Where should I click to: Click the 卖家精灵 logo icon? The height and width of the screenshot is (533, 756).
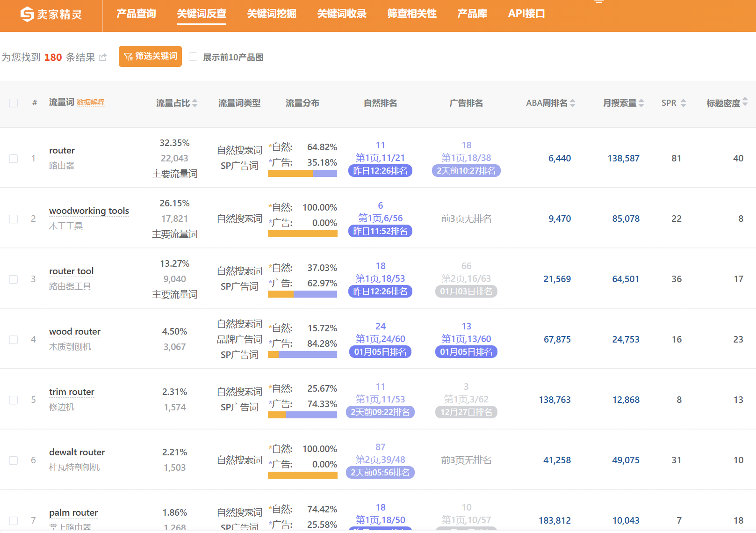click(x=27, y=15)
